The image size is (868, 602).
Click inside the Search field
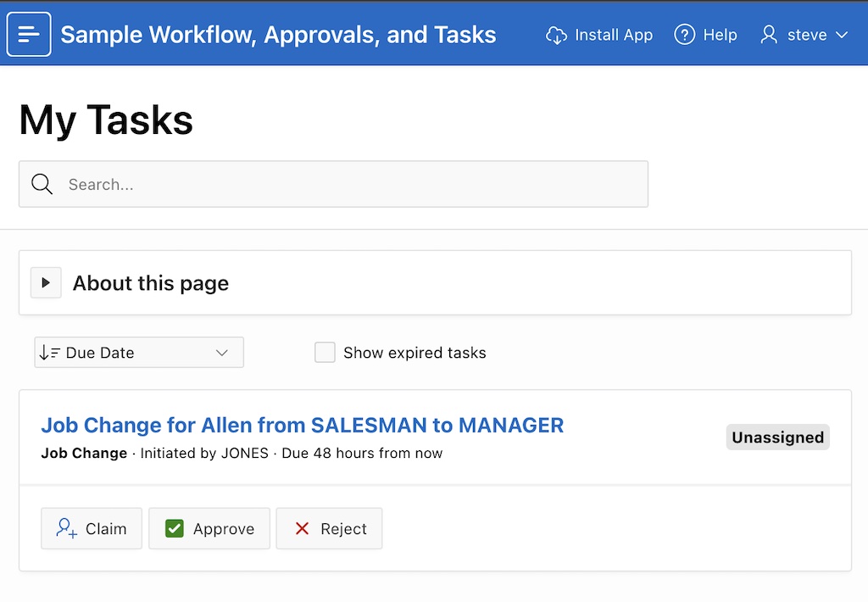coord(254,184)
